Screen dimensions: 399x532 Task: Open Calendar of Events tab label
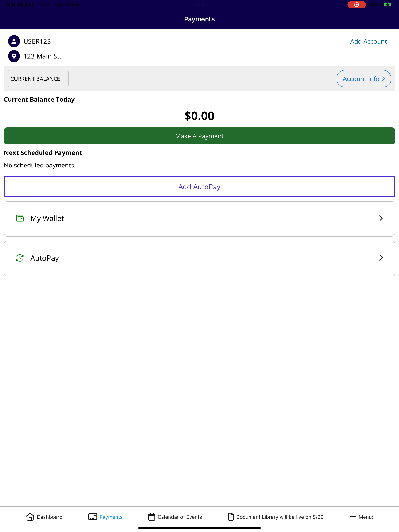pyautogui.click(x=180, y=517)
